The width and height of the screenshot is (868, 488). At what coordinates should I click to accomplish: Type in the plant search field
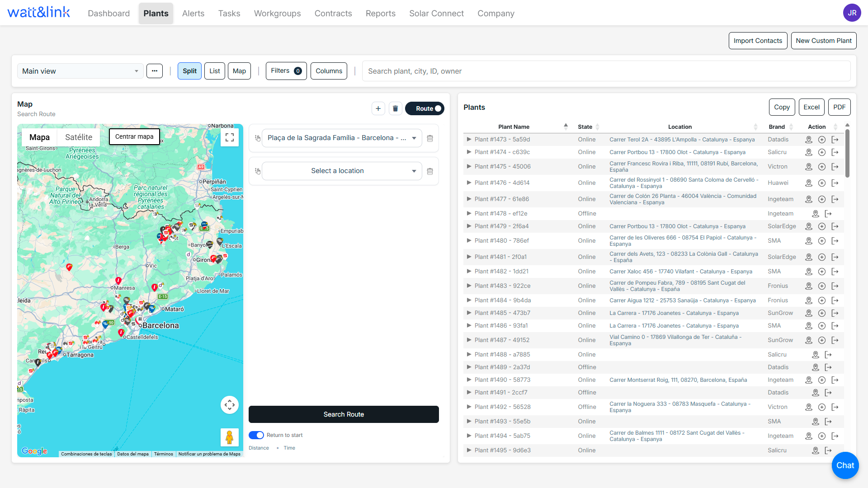pos(606,71)
